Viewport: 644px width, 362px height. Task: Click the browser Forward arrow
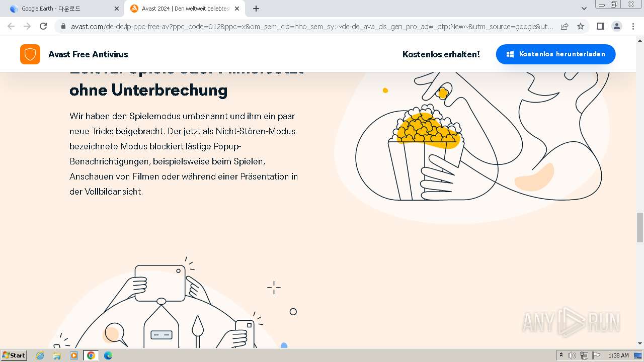click(x=27, y=26)
